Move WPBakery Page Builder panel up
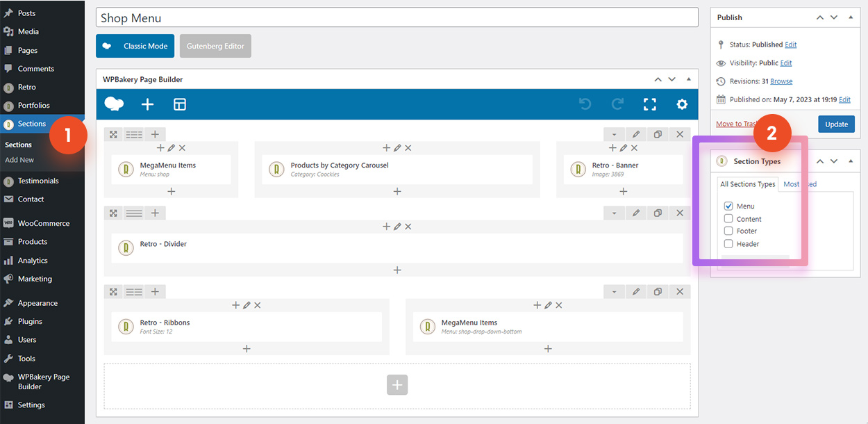This screenshot has height=424, width=868. point(658,79)
